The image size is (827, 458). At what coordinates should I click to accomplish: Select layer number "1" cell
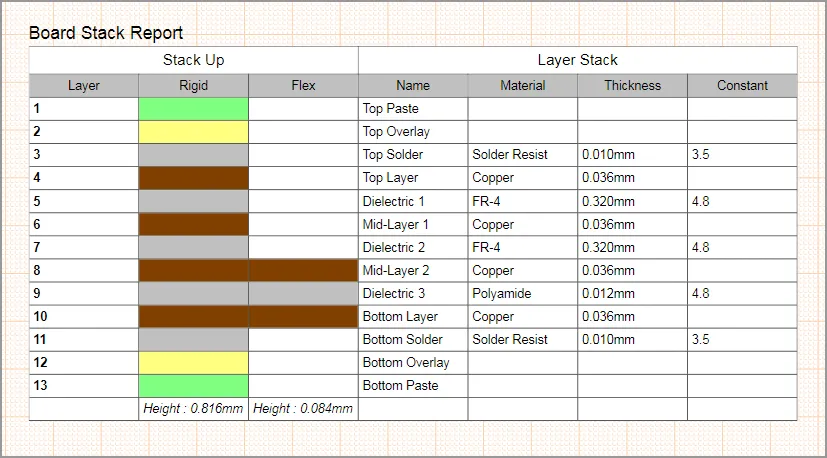[x=84, y=109]
